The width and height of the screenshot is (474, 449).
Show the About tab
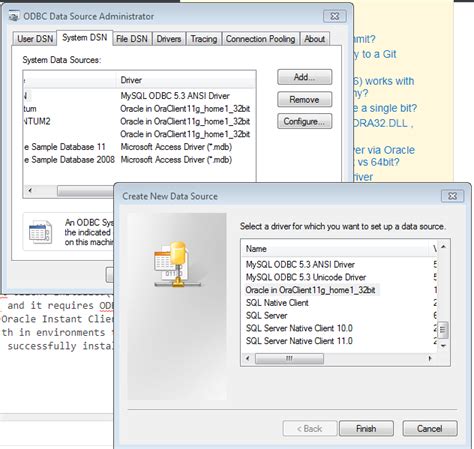[314, 39]
